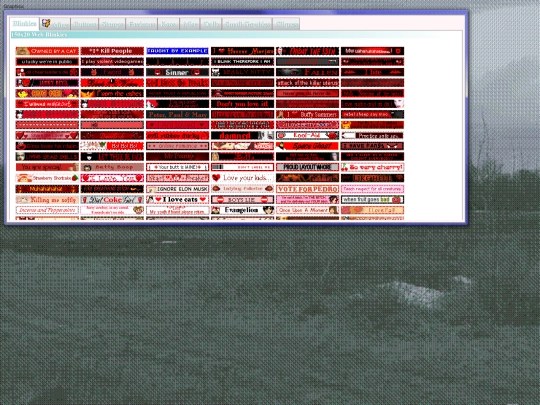Select the 'You are special' blinkie
Image resolution: width=540 pixels, height=405 pixels.
(47, 167)
